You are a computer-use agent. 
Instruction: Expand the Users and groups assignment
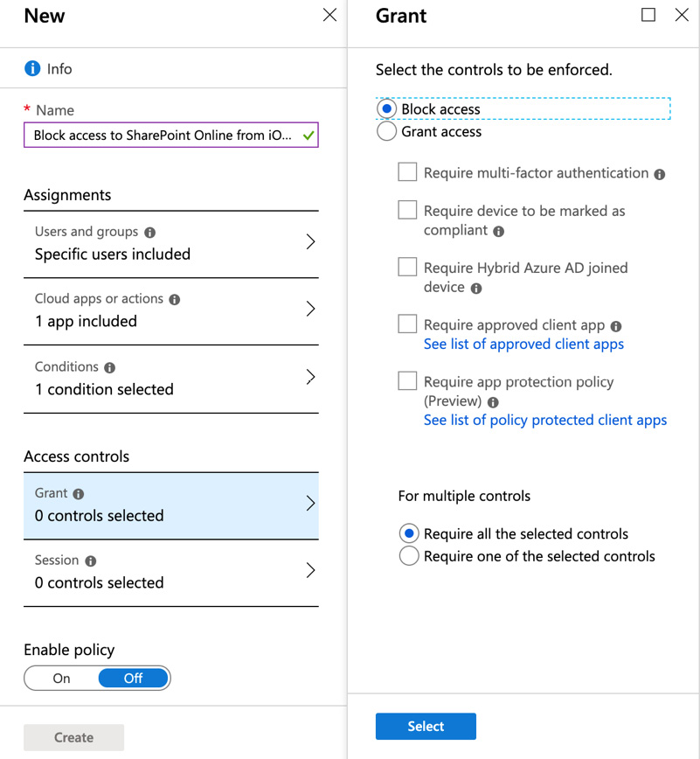[310, 243]
